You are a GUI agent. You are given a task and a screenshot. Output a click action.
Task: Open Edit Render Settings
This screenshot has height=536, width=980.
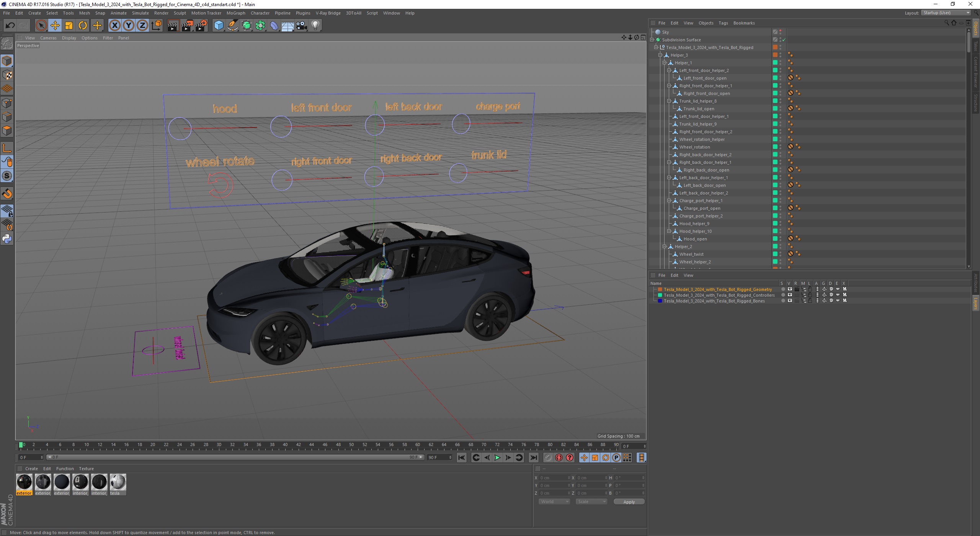[201, 26]
